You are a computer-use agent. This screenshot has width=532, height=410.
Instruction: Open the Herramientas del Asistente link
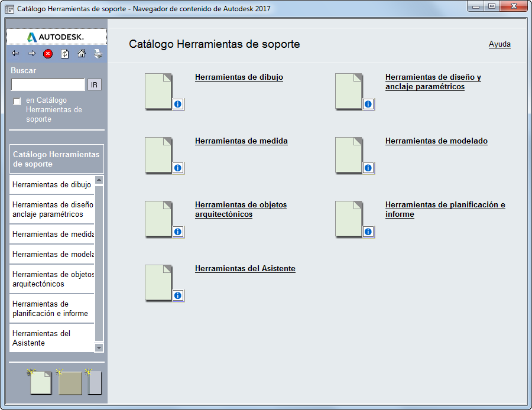(245, 268)
